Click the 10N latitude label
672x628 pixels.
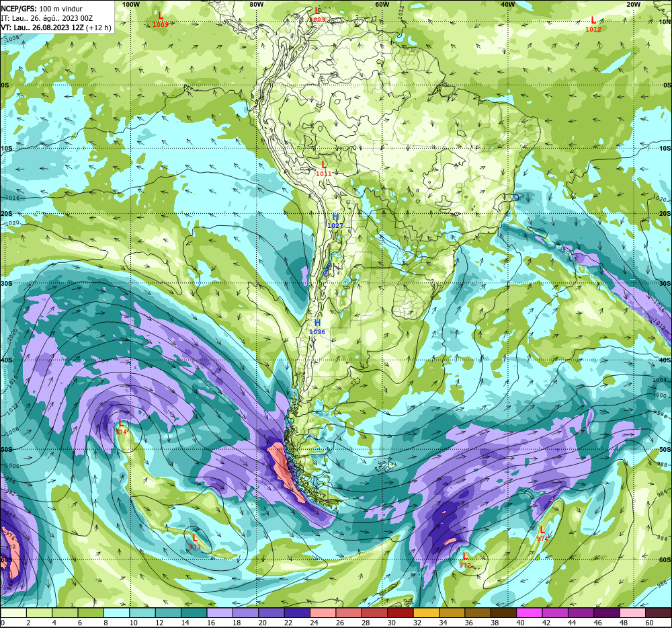click(665, 22)
